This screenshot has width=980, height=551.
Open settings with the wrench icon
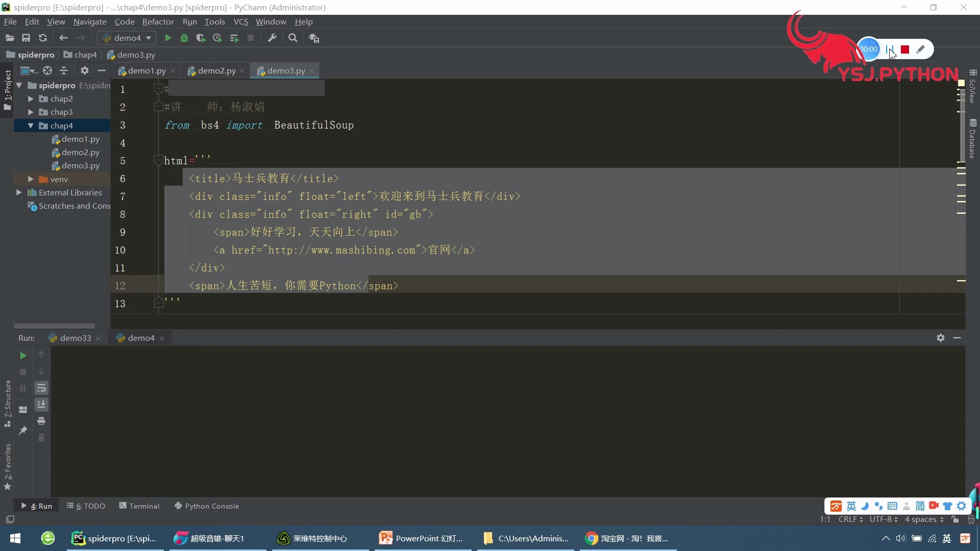[x=272, y=38]
